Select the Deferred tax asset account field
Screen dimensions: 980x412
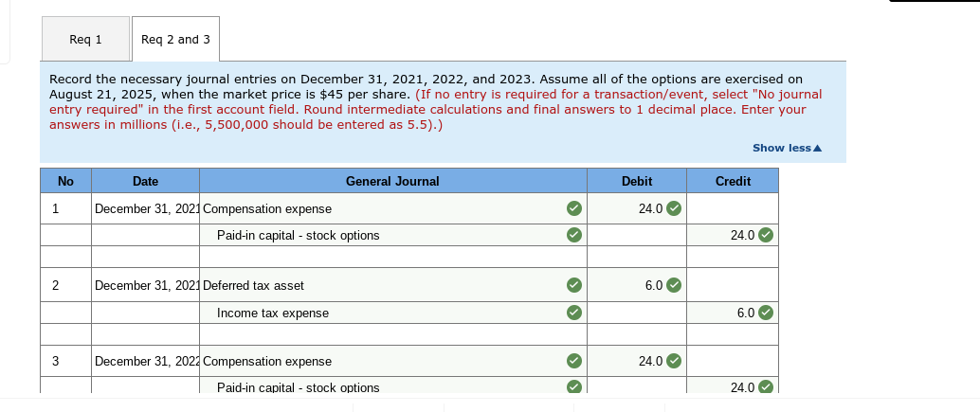(x=393, y=285)
